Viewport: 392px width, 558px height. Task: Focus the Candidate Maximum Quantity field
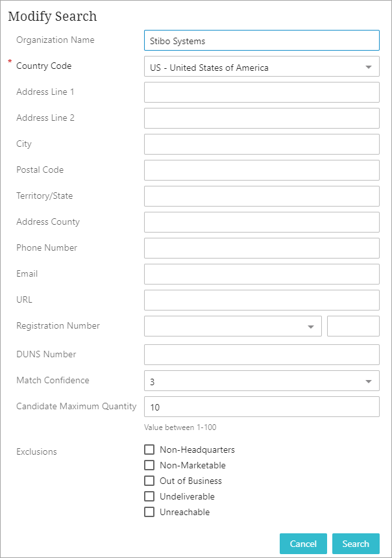[x=262, y=407]
